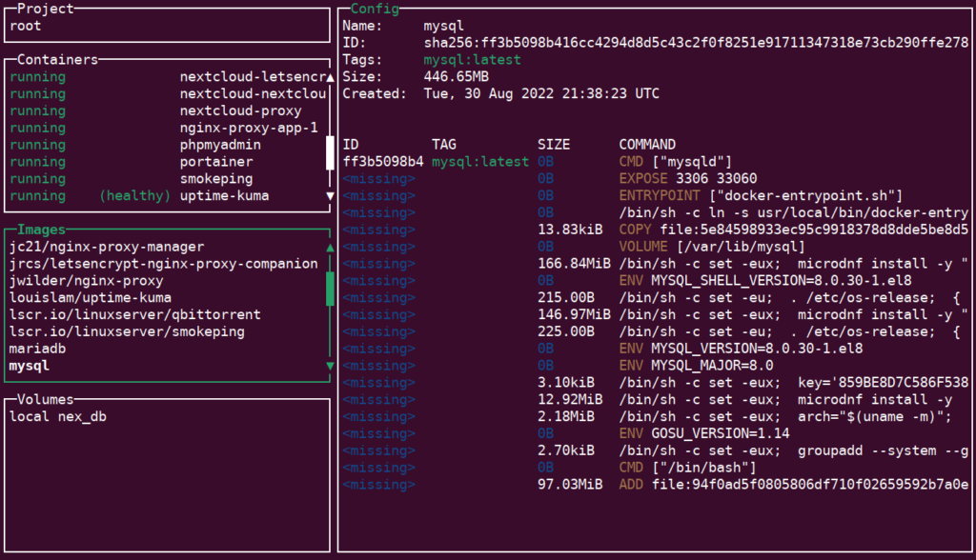This screenshot has height=560, width=976.
Task: Click the EXPOSE 3306 33060 layer row
Action: tap(688, 179)
